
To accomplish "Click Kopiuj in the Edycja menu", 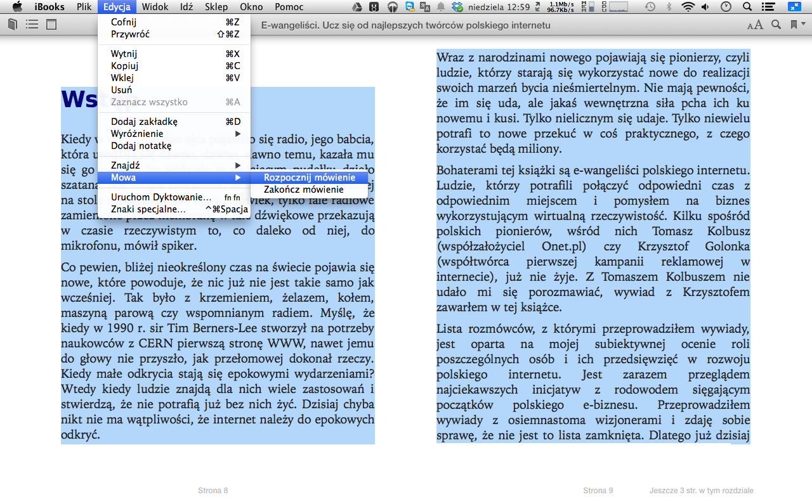I will [x=125, y=66].
